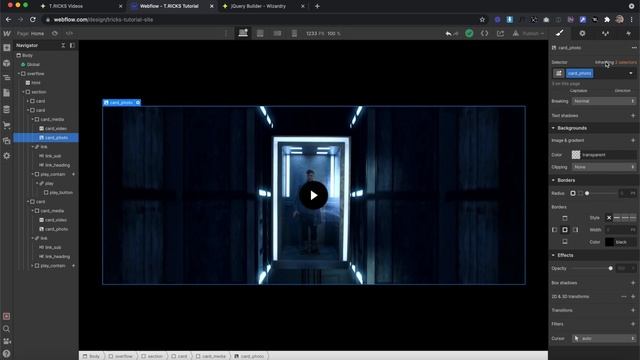Viewport: 640px width, 360px height.
Task: Collapse all in Navigator panel header
Action: click(63, 45)
